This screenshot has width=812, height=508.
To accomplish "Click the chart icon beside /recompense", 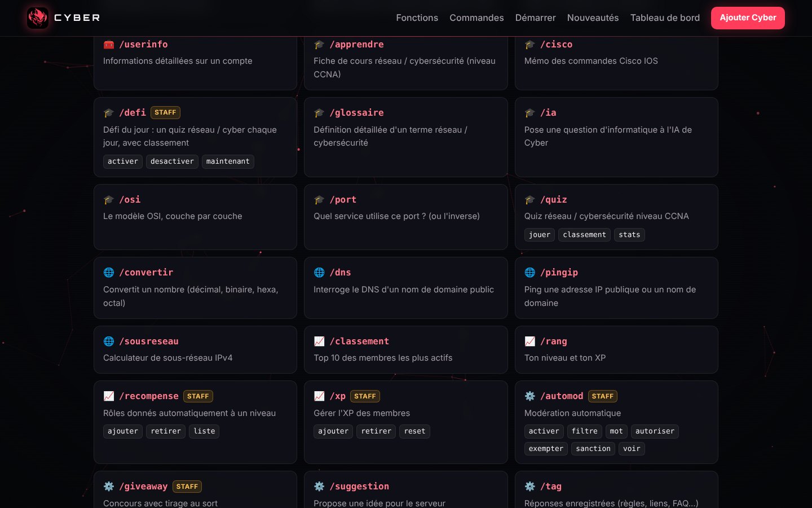I will (x=109, y=396).
